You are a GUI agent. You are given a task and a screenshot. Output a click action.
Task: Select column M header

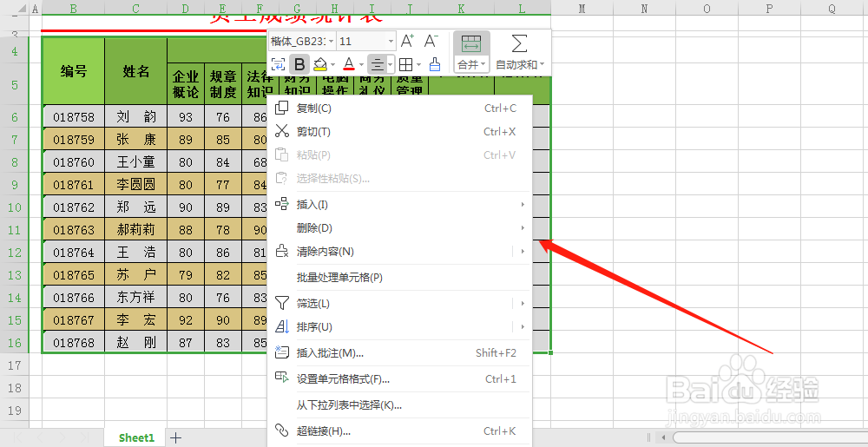pyautogui.click(x=582, y=9)
